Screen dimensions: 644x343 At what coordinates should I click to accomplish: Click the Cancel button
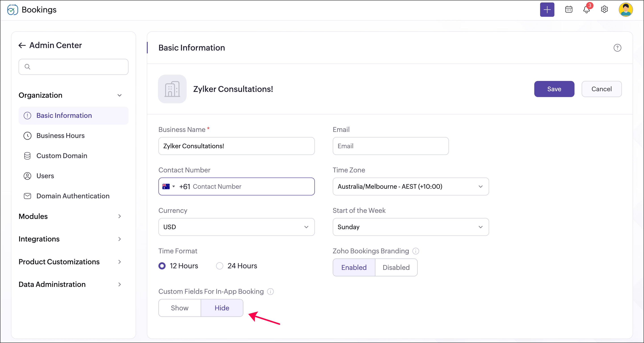[x=601, y=89]
